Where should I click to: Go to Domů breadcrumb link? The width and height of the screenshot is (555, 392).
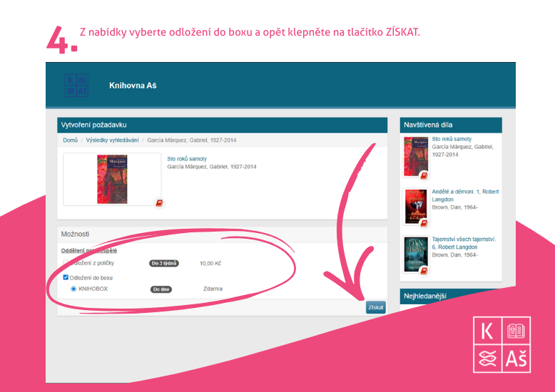pyautogui.click(x=70, y=140)
